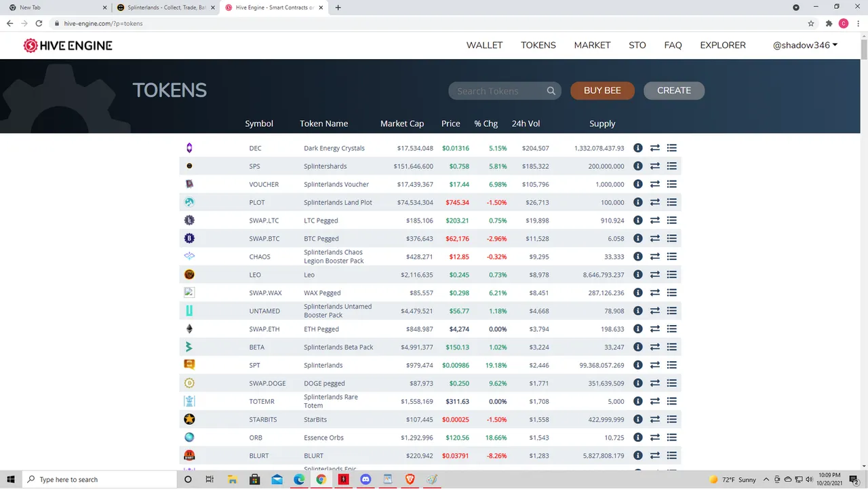This screenshot has height=490, width=868.
Task: Open the @shadow346 account dropdown
Action: coord(805,45)
